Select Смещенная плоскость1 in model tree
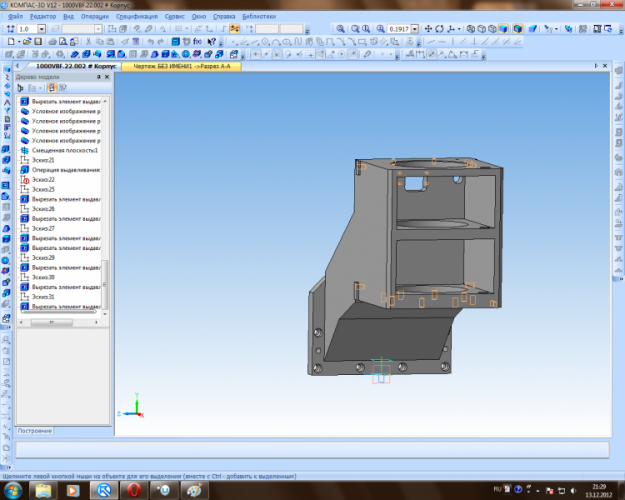This screenshot has width=625, height=500. (64, 150)
